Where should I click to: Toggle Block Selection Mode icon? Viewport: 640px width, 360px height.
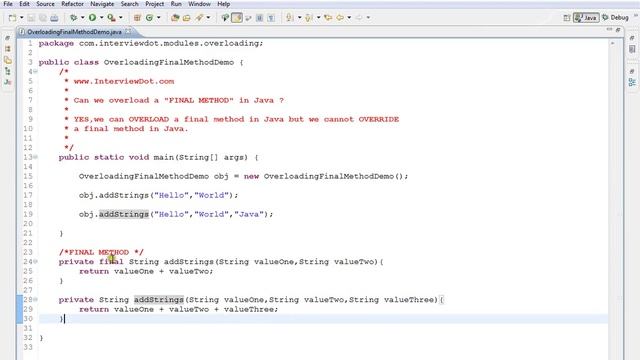(259, 18)
